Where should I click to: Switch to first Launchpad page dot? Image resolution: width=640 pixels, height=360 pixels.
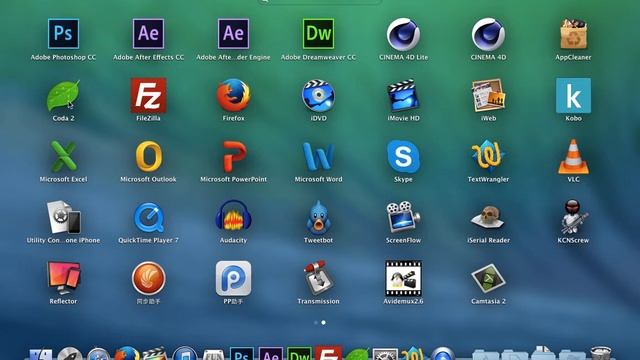pyautogui.click(x=316, y=322)
